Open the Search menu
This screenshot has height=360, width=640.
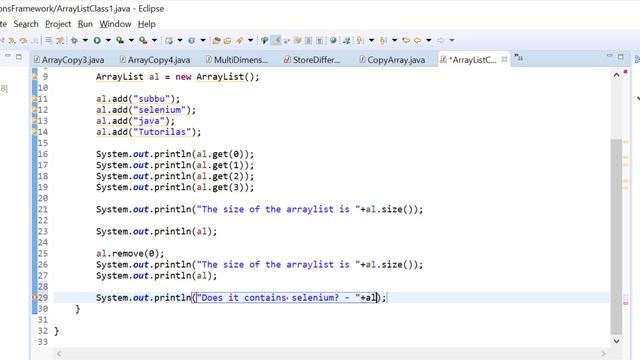click(x=26, y=24)
